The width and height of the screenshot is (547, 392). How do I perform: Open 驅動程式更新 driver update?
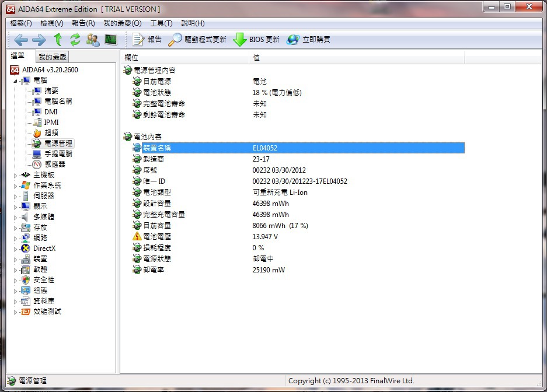point(197,40)
